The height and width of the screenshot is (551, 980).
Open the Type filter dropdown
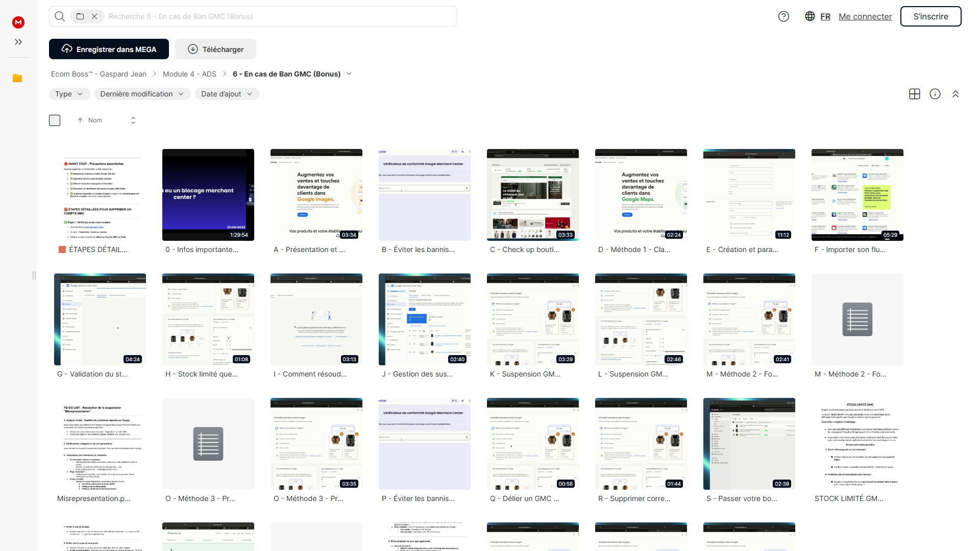click(69, 94)
